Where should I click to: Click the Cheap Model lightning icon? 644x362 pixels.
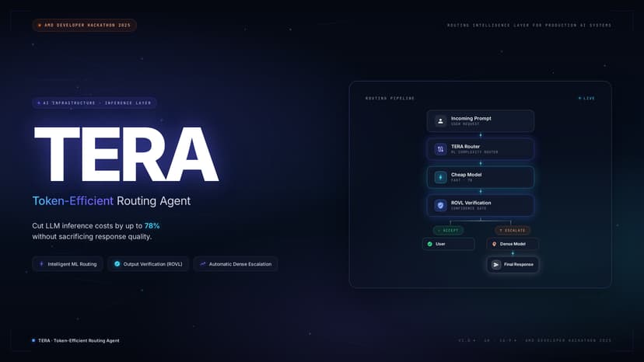coord(440,177)
